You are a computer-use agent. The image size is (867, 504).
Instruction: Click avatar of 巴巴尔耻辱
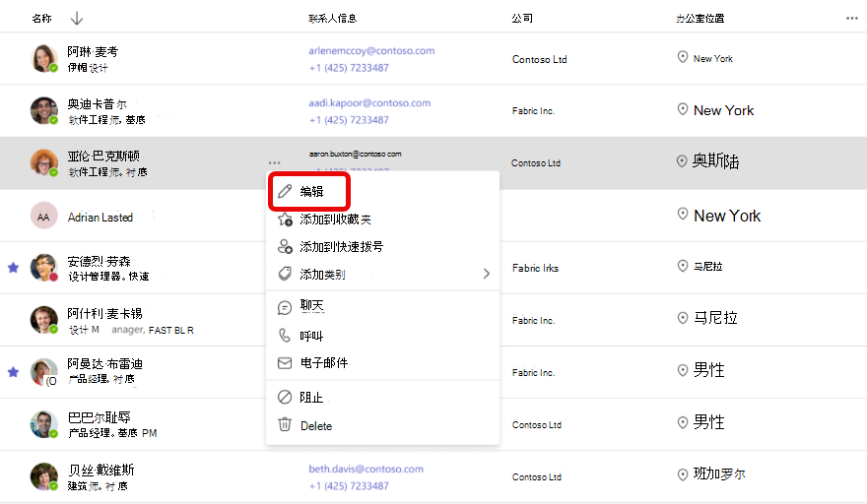coord(44,424)
